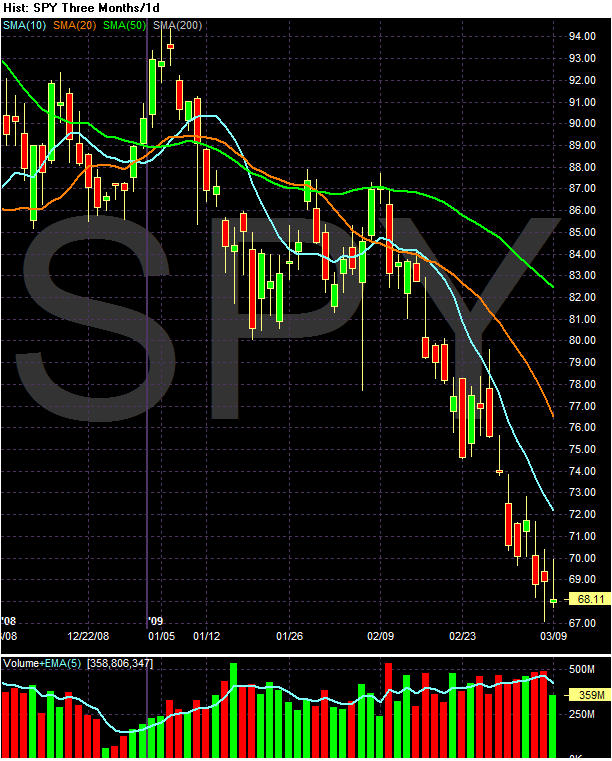Click the 01/05 date axis label
This screenshot has width=612, height=761.
tap(161, 636)
